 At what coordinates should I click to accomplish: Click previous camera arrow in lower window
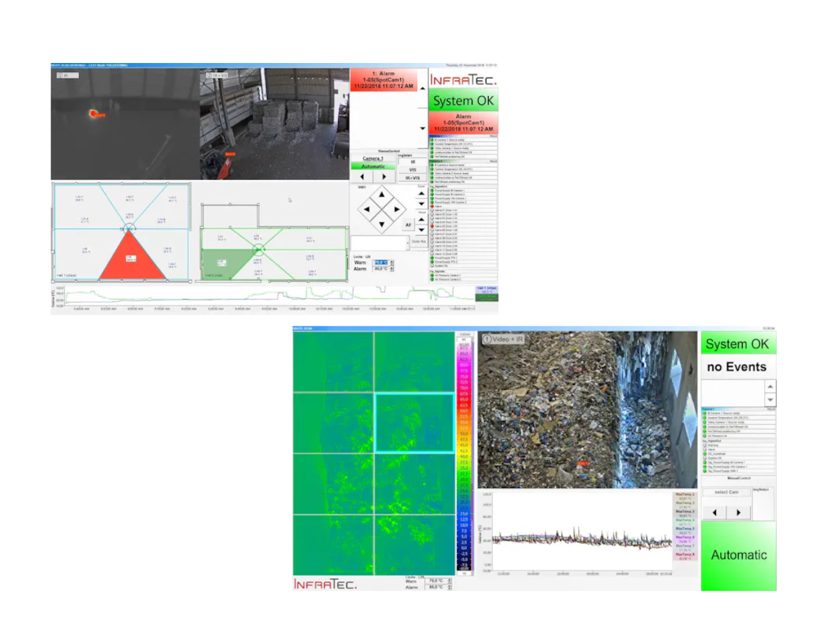tap(714, 512)
